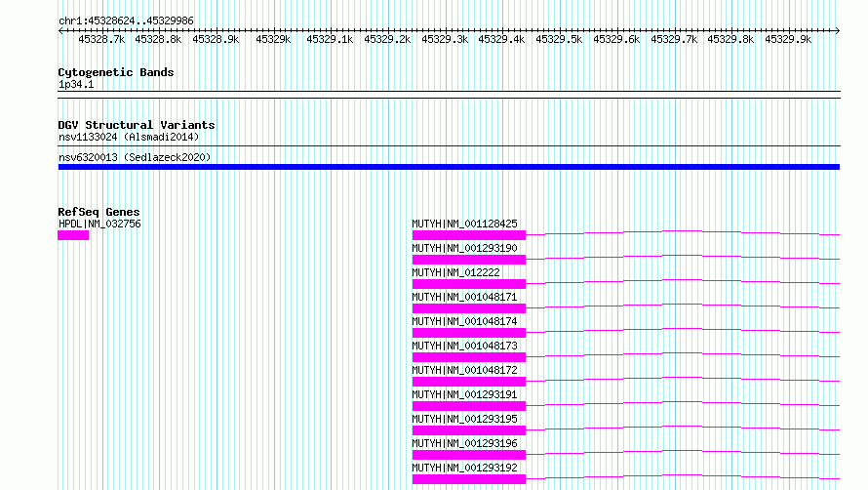Click the magenta exon bar of MUTYH|NM_001128425

tap(469, 235)
